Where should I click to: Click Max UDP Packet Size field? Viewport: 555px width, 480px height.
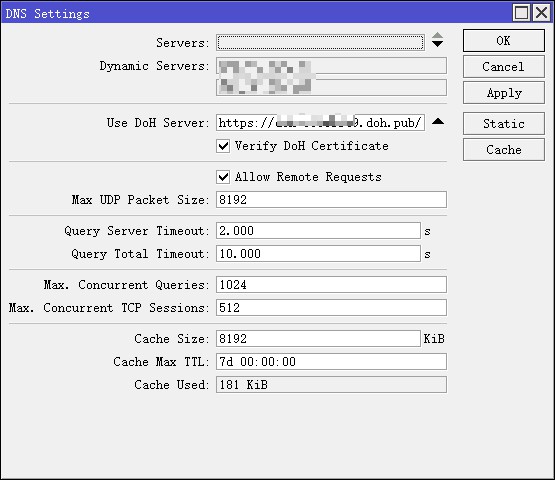click(331, 200)
